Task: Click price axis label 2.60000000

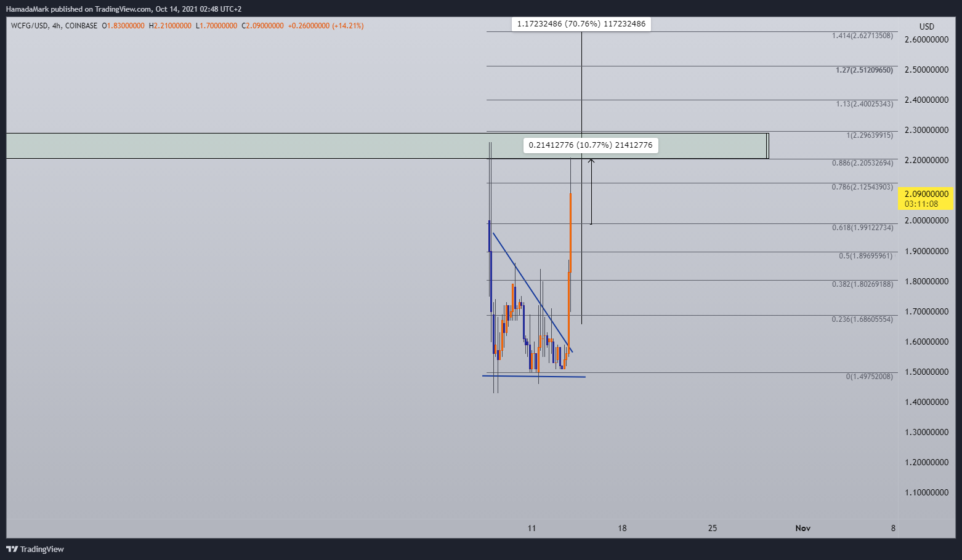Action: point(926,39)
